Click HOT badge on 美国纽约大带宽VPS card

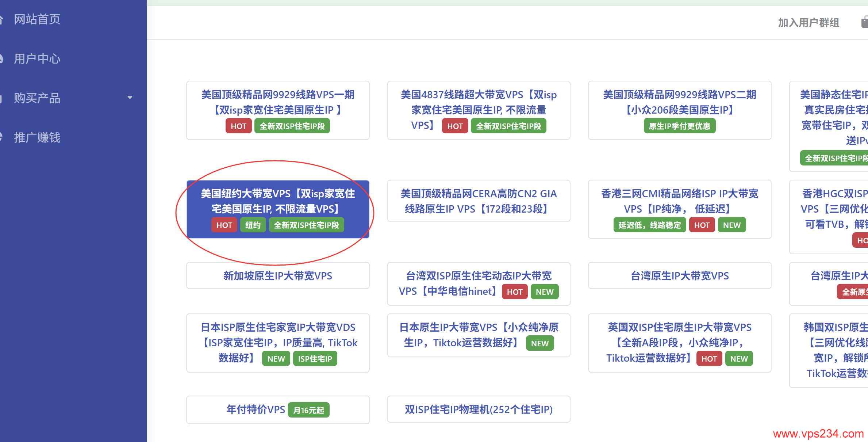(x=224, y=225)
